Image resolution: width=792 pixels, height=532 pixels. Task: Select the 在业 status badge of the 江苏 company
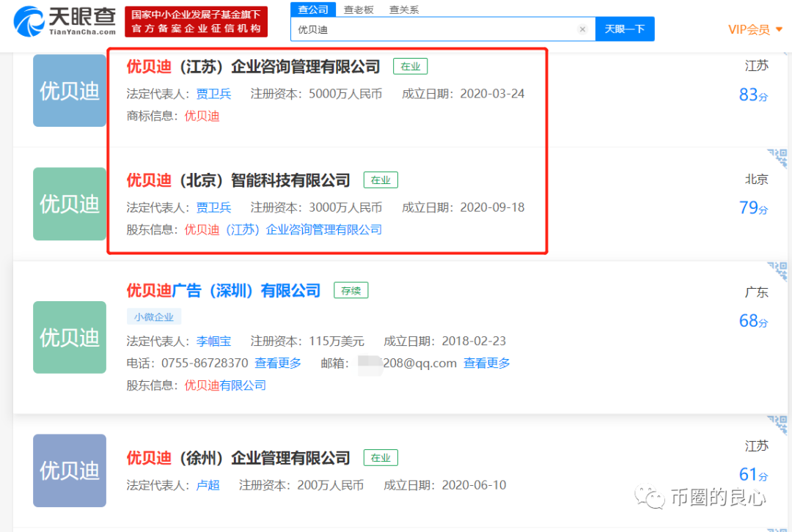click(x=410, y=67)
